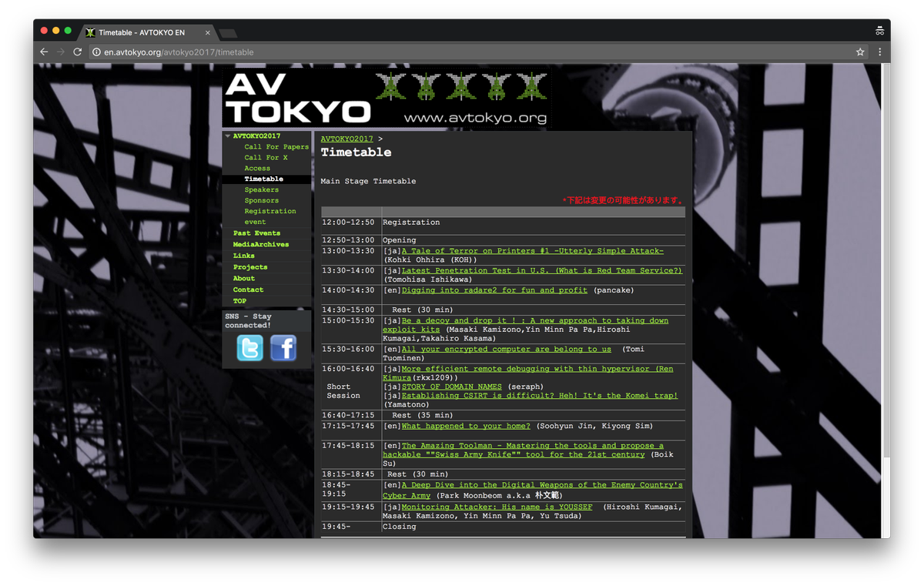This screenshot has height=586, width=924.
Task: Open Latest Penetration Test in U.S. talk
Action: 541,270
